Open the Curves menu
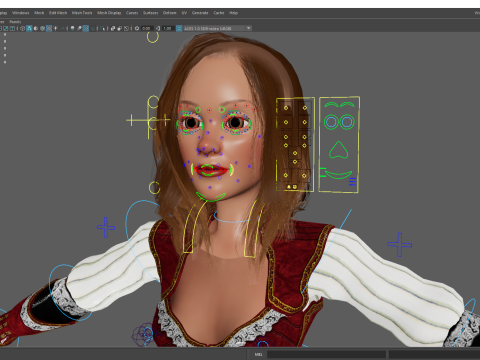This screenshot has width=480, height=360. tap(132, 13)
